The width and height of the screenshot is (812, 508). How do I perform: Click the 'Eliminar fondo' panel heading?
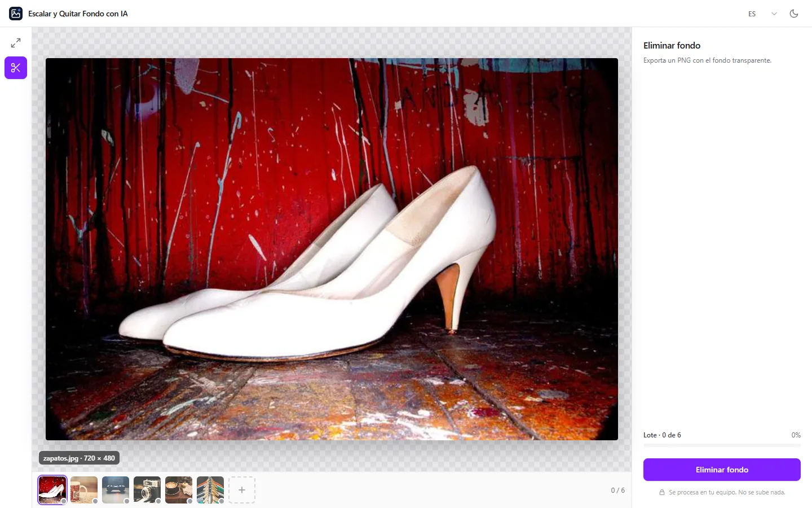point(672,46)
